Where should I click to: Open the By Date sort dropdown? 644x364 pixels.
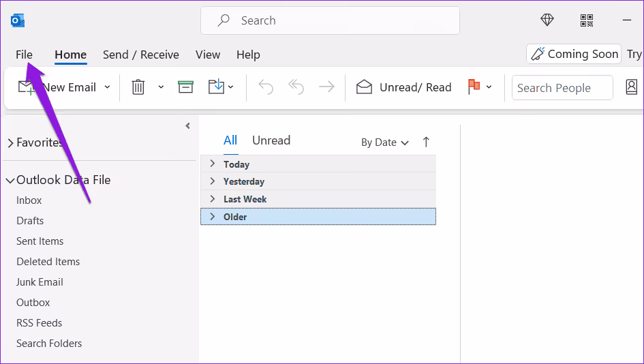pyautogui.click(x=385, y=142)
